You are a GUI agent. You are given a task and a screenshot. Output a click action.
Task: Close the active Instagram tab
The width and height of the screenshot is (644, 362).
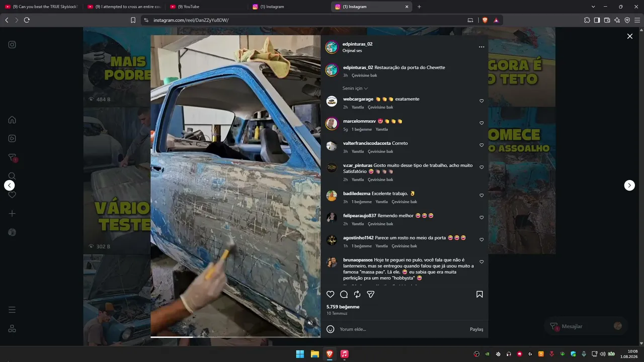click(x=407, y=7)
